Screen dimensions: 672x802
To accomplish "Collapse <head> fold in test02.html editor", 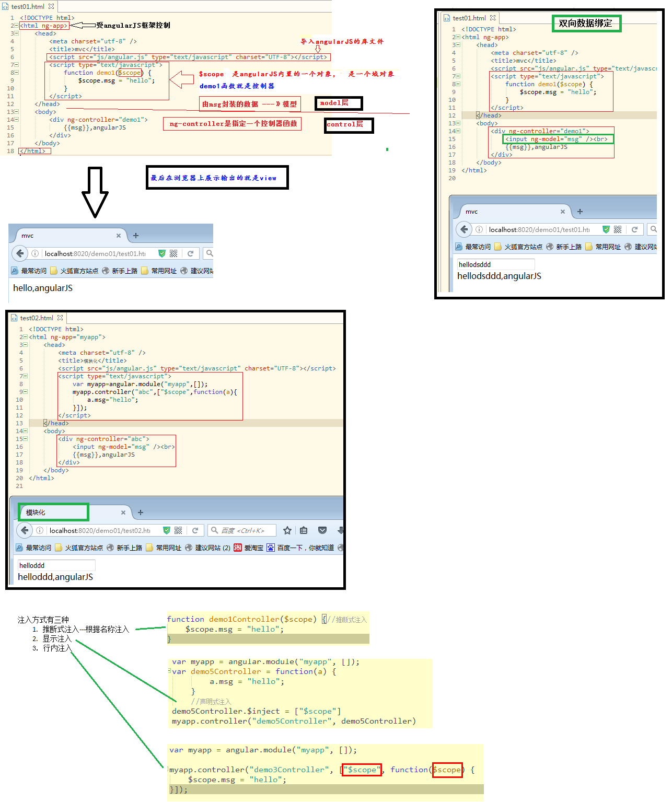I will click(26, 345).
